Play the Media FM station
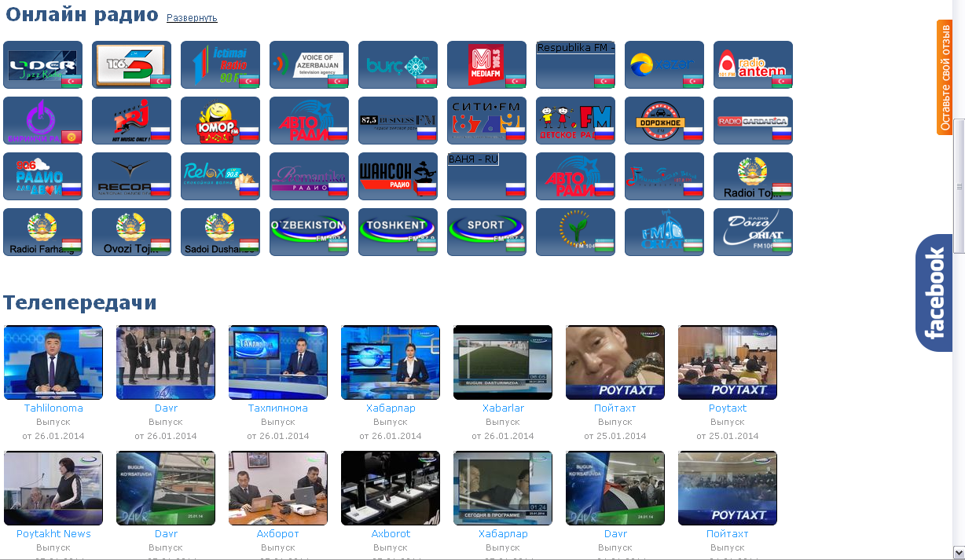This screenshot has width=965, height=560. [486, 65]
